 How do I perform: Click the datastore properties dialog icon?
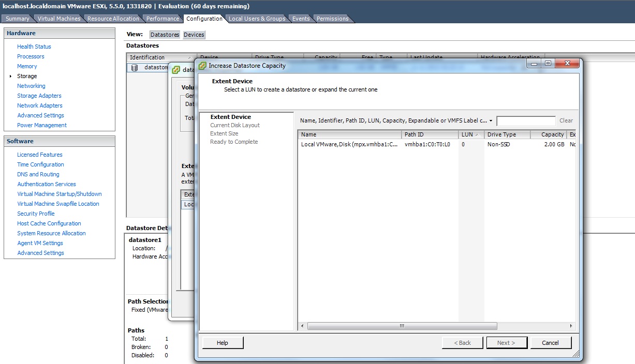[176, 70]
